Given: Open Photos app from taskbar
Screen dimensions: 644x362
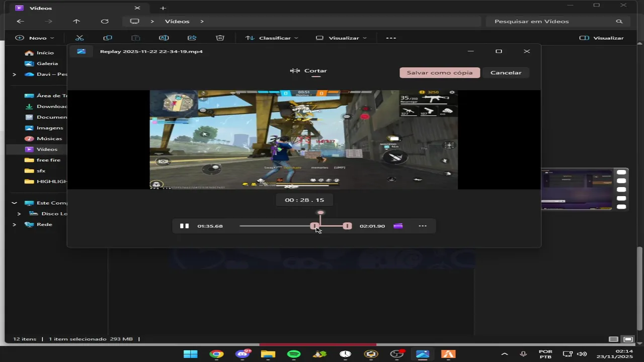Looking at the screenshot, I should (x=423, y=354).
